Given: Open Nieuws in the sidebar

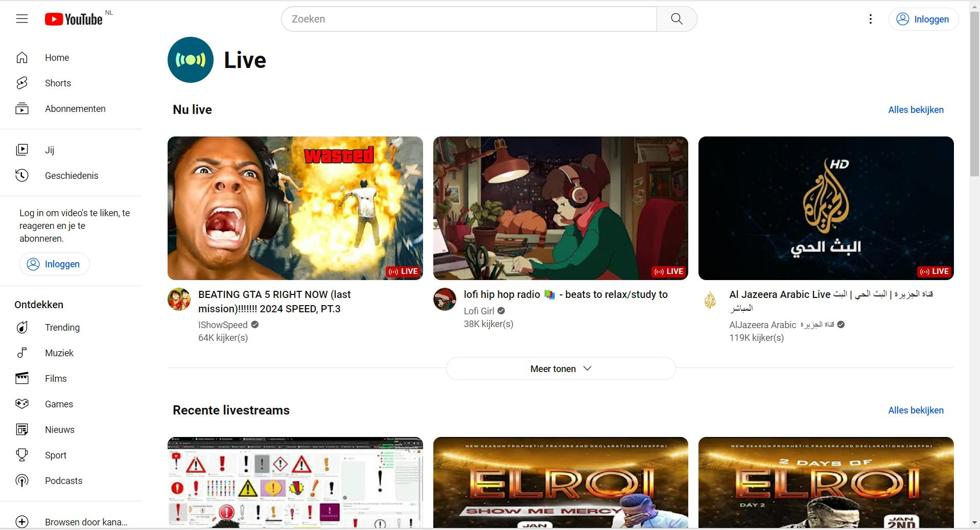Looking at the screenshot, I should [71, 430].
